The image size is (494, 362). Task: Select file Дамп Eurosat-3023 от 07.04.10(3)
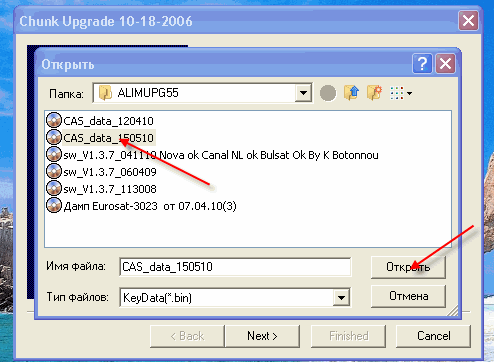click(150, 206)
